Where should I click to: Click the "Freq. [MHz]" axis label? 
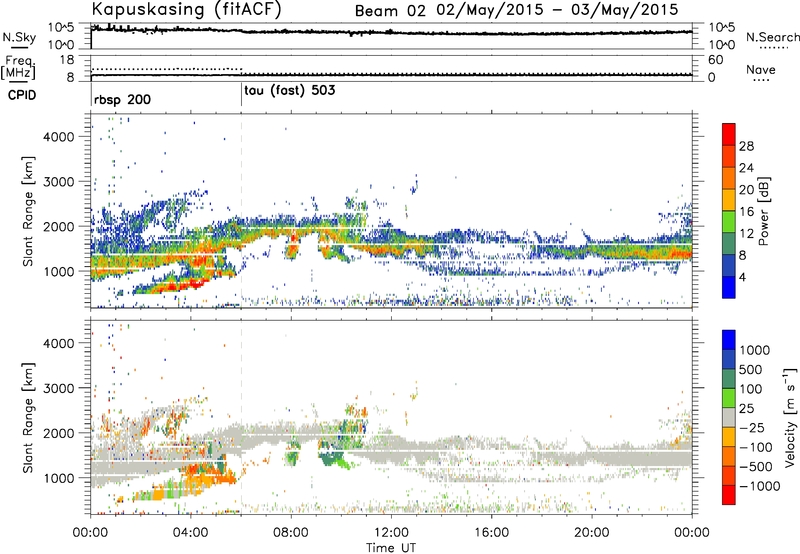(18, 68)
